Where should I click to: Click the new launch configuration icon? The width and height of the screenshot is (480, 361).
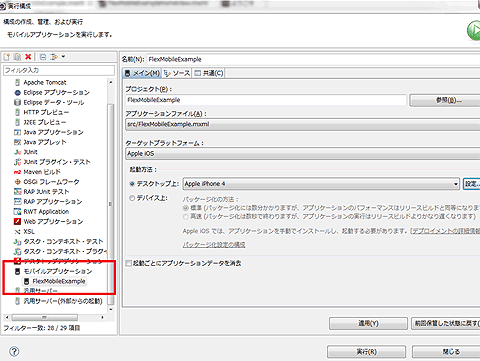click(7, 57)
